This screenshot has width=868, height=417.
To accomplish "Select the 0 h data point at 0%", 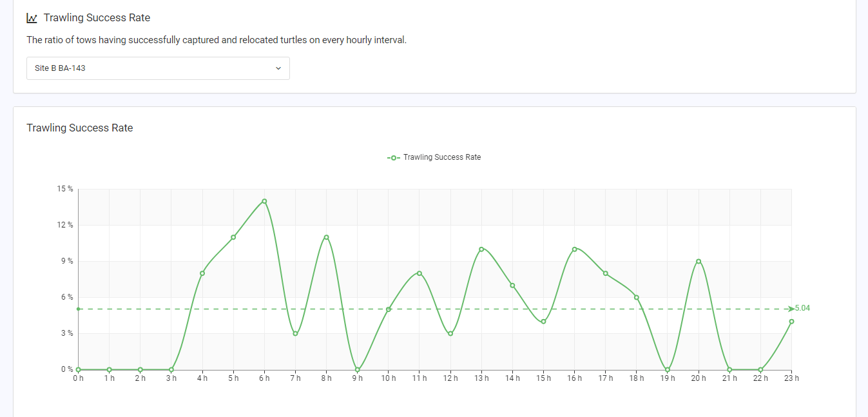I will pos(78,370).
